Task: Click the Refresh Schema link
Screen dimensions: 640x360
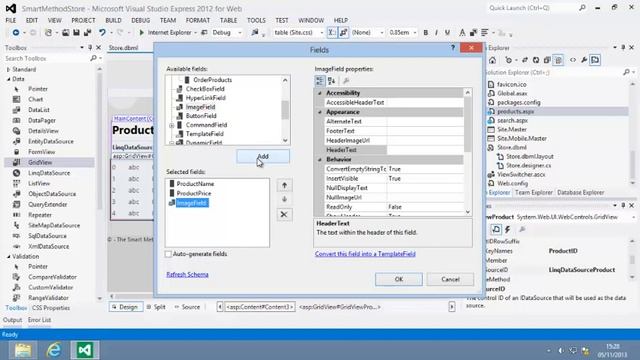Action: 187,274
